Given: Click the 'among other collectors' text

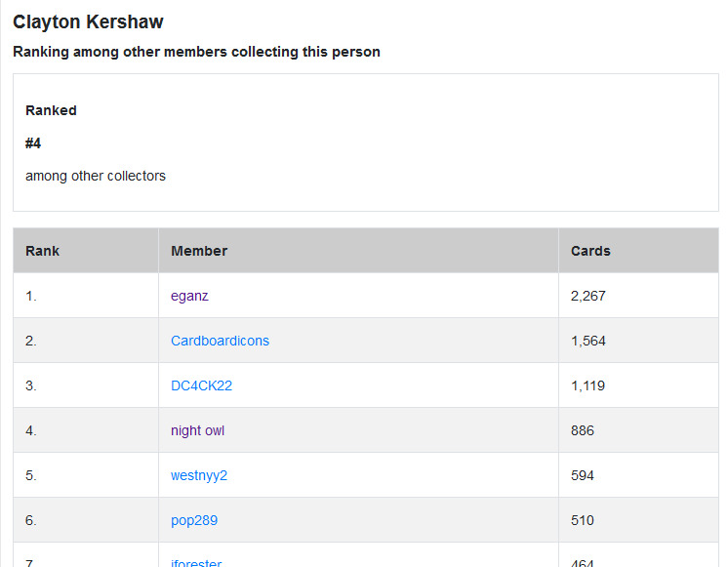Looking at the screenshot, I should point(96,176).
